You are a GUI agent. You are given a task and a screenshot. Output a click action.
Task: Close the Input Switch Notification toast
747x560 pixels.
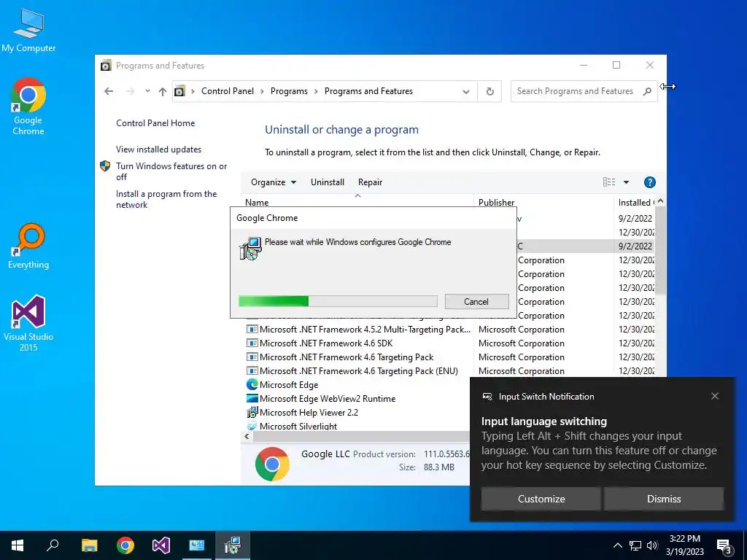tap(715, 396)
